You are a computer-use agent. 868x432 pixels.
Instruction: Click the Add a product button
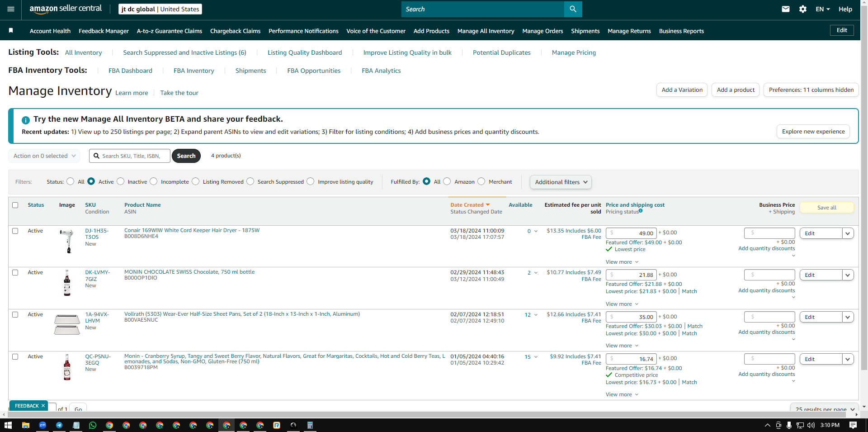click(736, 90)
